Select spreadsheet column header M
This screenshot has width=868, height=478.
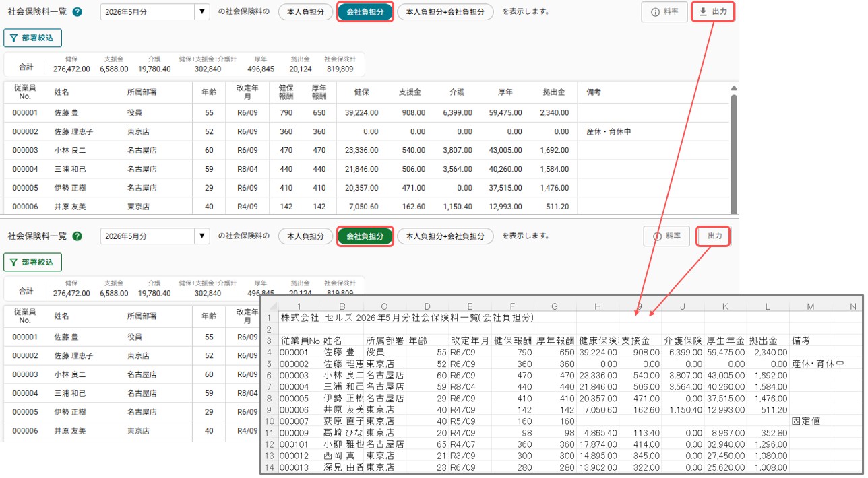[810, 306]
